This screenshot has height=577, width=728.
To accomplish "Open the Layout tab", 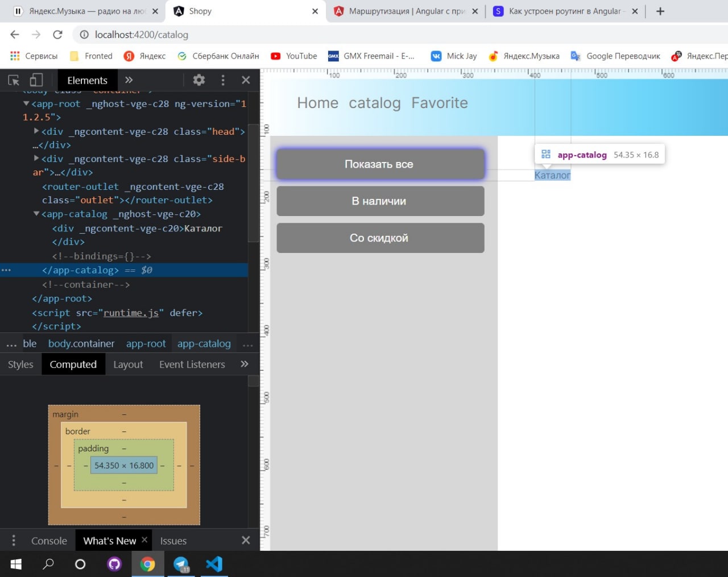I will [x=128, y=364].
